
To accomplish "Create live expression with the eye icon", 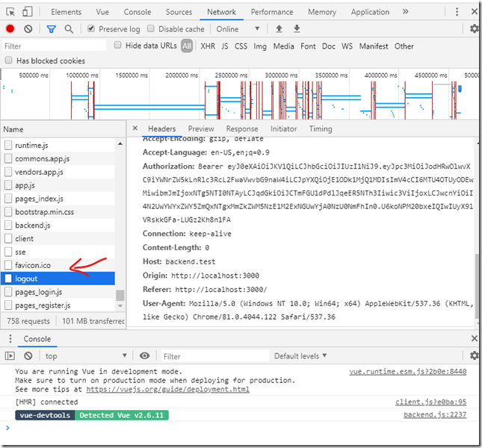I will [x=144, y=355].
